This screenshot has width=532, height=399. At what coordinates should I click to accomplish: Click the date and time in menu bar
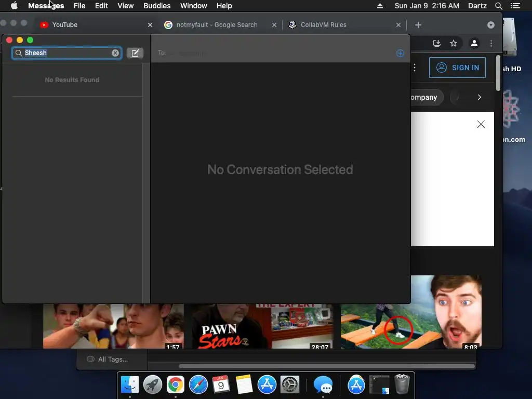427,6
